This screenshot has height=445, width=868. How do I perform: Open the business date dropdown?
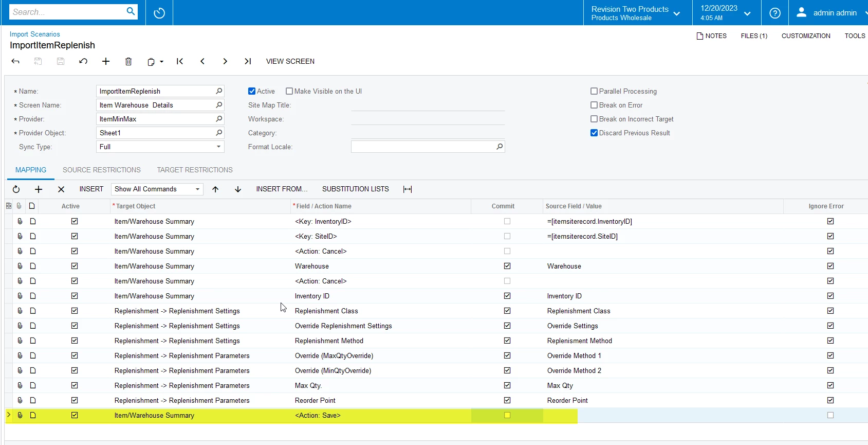pos(726,13)
